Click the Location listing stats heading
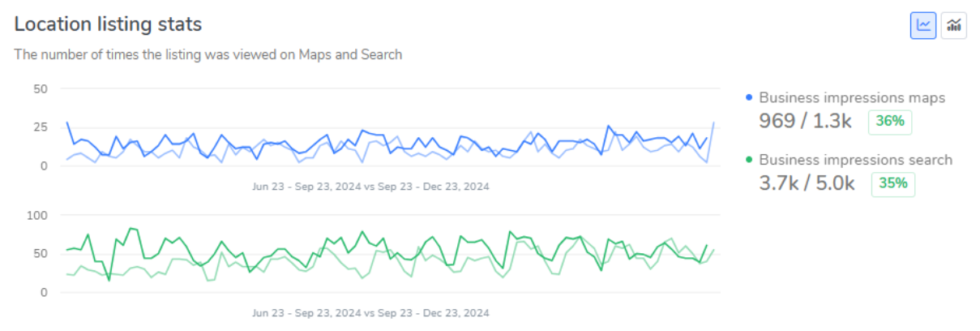 click(x=108, y=24)
